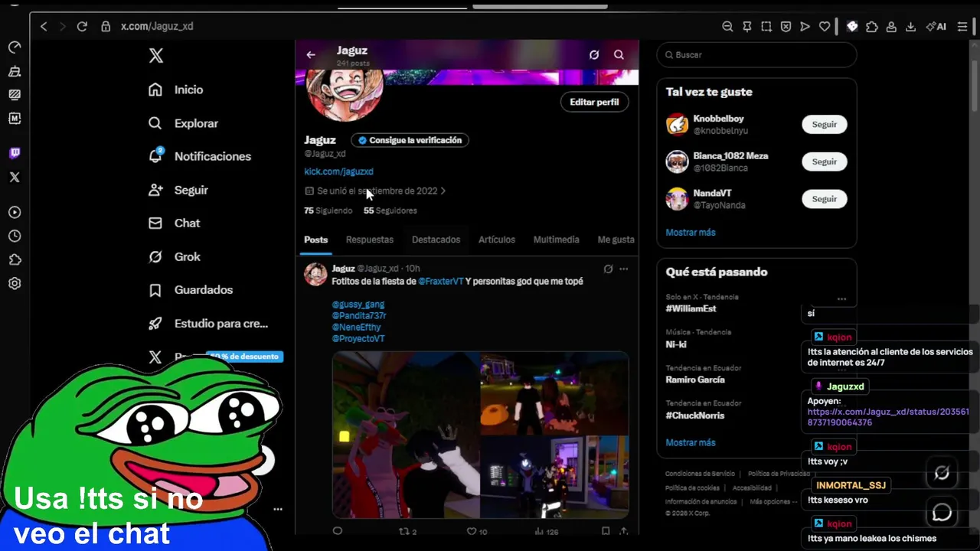Open Chat in the X navigation
This screenshot has width=980, height=551.
(x=174, y=223)
